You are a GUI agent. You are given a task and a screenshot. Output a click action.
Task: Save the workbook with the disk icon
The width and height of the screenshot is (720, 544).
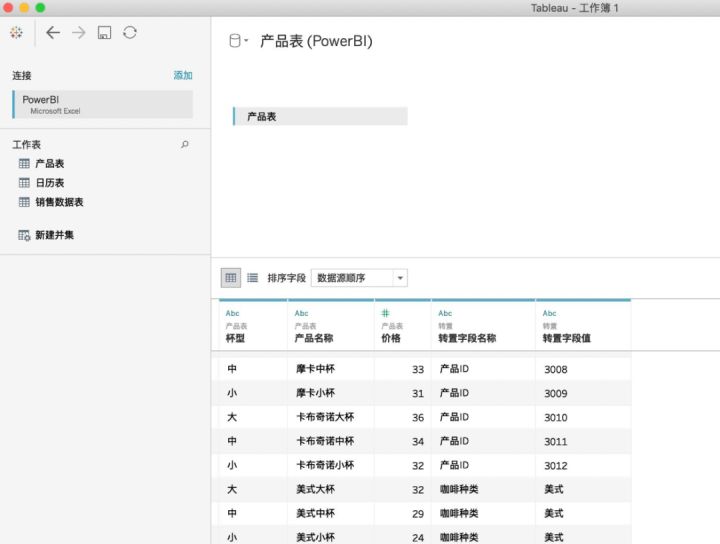coord(104,33)
